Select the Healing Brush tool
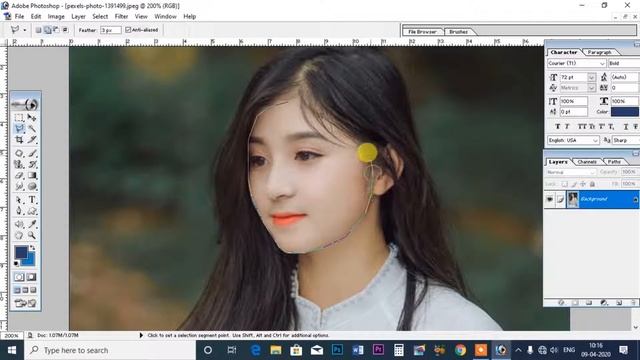Viewport: 640px width, 360px height. [19, 153]
